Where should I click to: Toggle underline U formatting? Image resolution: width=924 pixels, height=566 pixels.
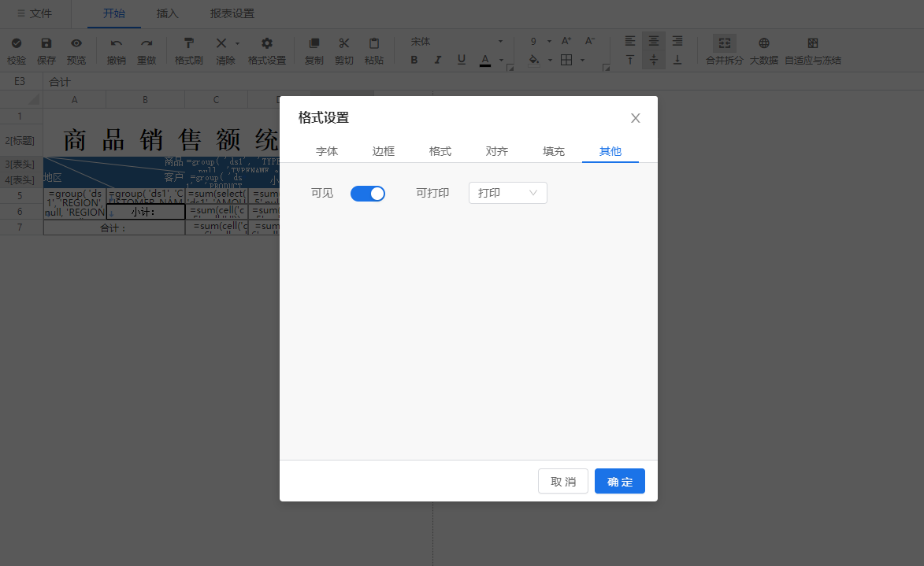coord(462,60)
